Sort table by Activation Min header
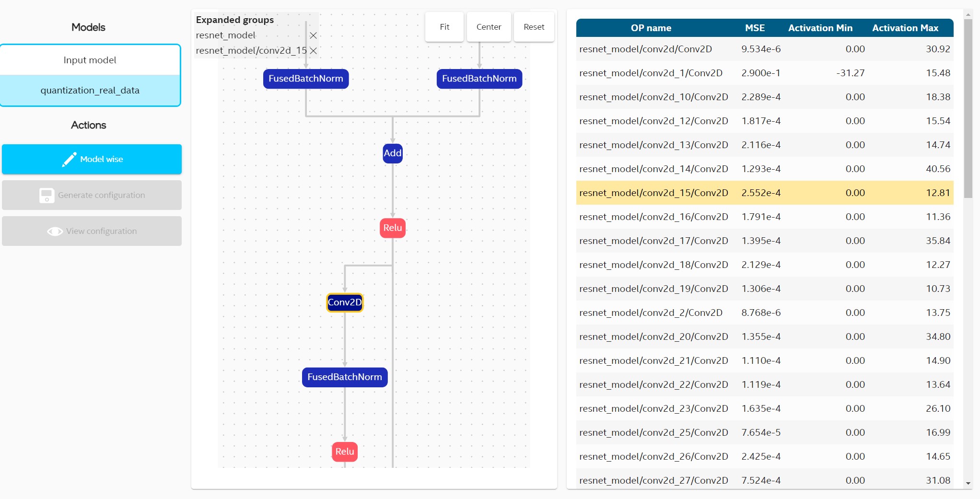Image resolution: width=980 pixels, height=499 pixels. [820, 28]
